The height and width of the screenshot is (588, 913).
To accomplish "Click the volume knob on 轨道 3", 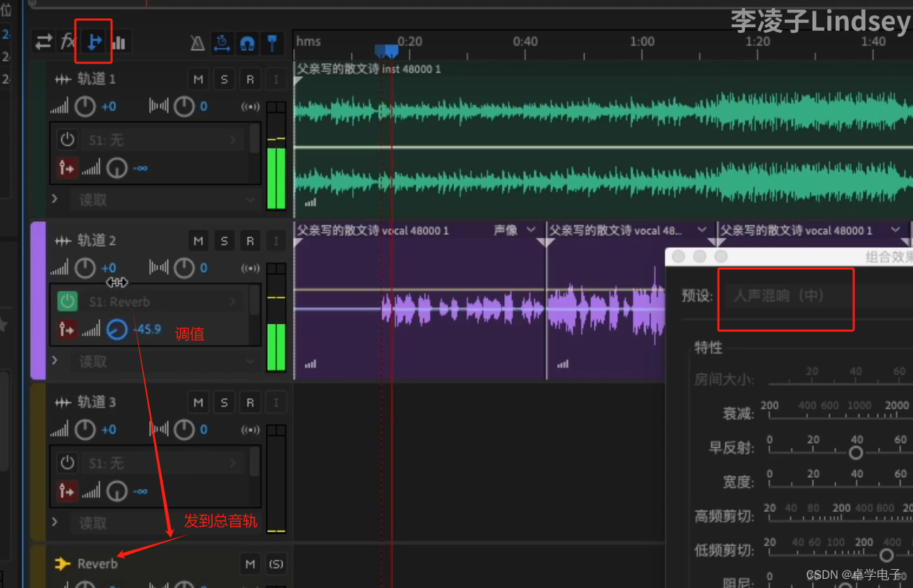I will click(85, 430).
